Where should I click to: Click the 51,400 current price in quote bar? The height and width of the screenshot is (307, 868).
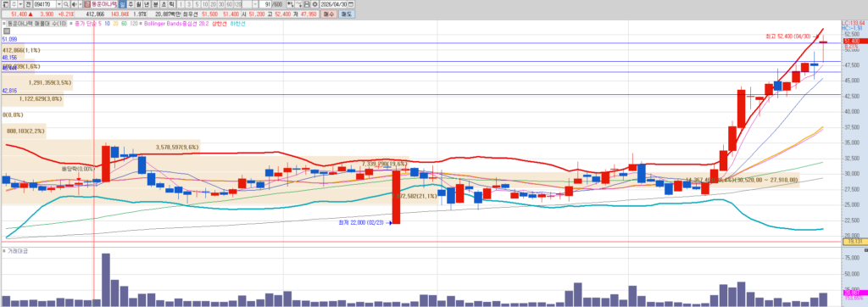(x=19, y=14)
